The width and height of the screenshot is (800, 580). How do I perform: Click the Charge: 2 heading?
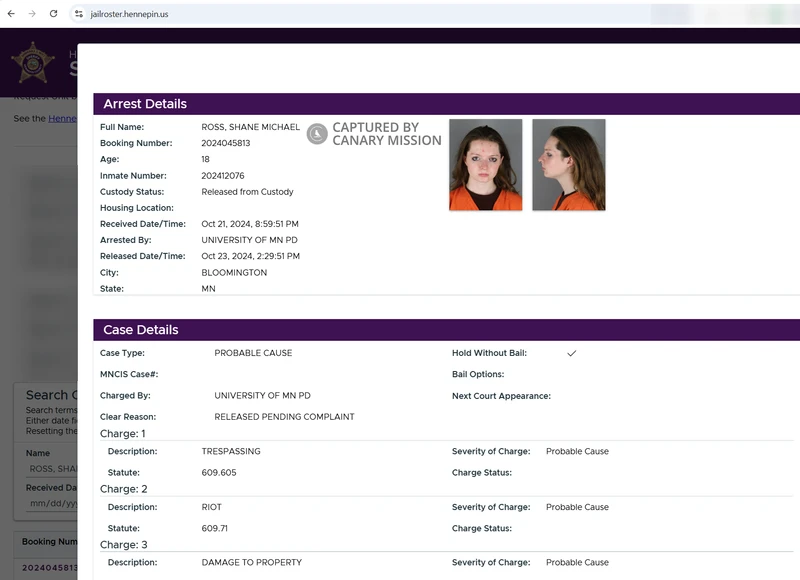123,489
